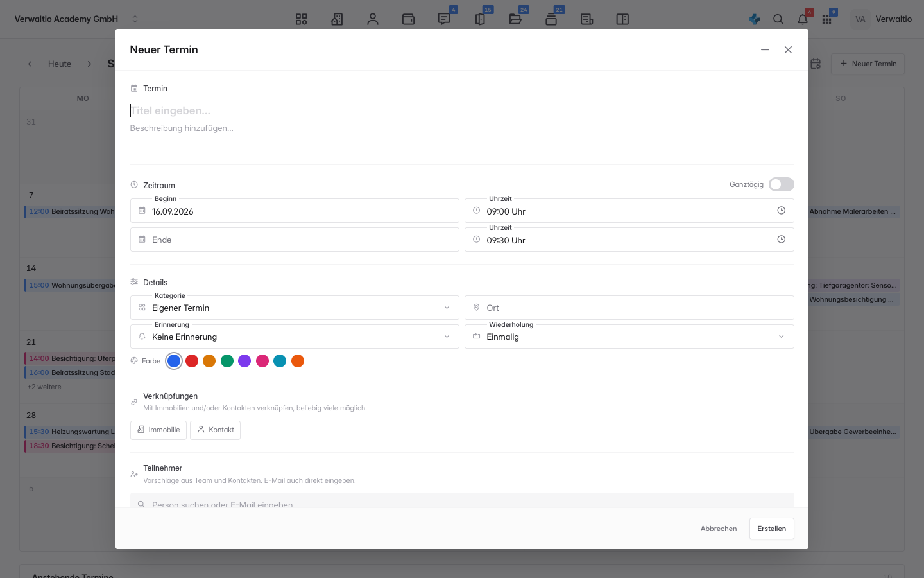924x578 pixels.
Task: Click the Kontakt link button
Action: [x=215, y=430]
